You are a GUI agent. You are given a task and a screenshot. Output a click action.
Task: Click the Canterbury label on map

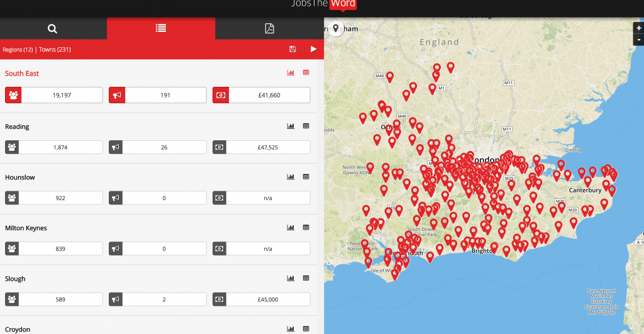(x=585, y=190)
